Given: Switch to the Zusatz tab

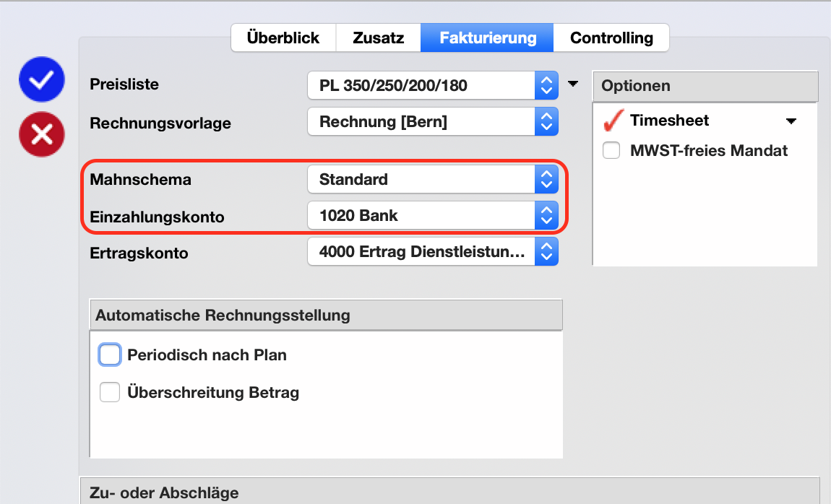Looking at the screenshot, I should point(378,38).
